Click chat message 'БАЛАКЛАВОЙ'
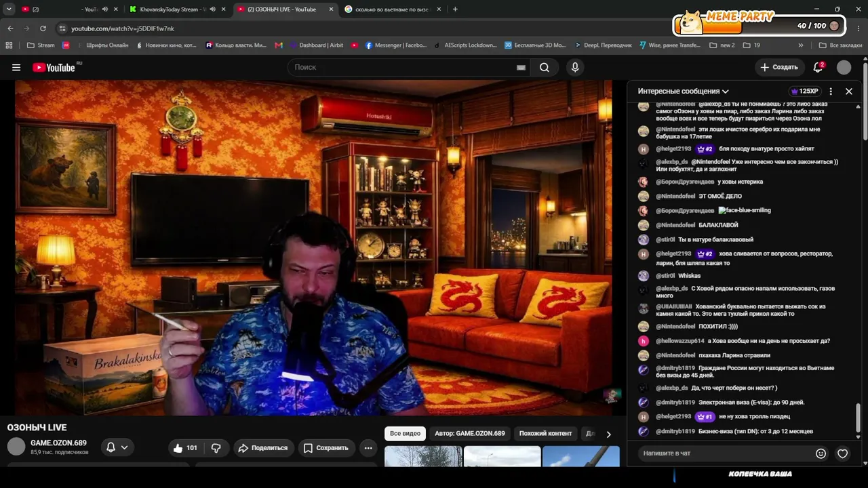The width and height of the screenshot is (868, 488). [x=718, y=225]
